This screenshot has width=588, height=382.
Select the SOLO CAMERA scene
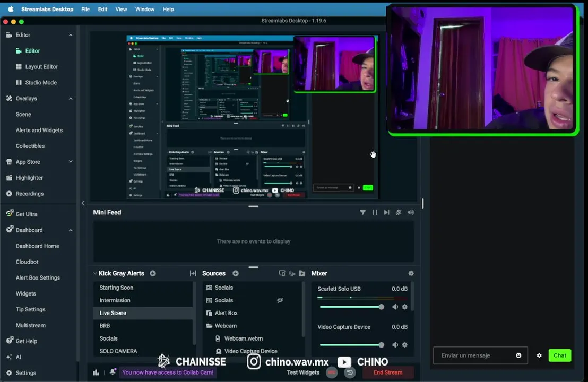pos(143,351)
